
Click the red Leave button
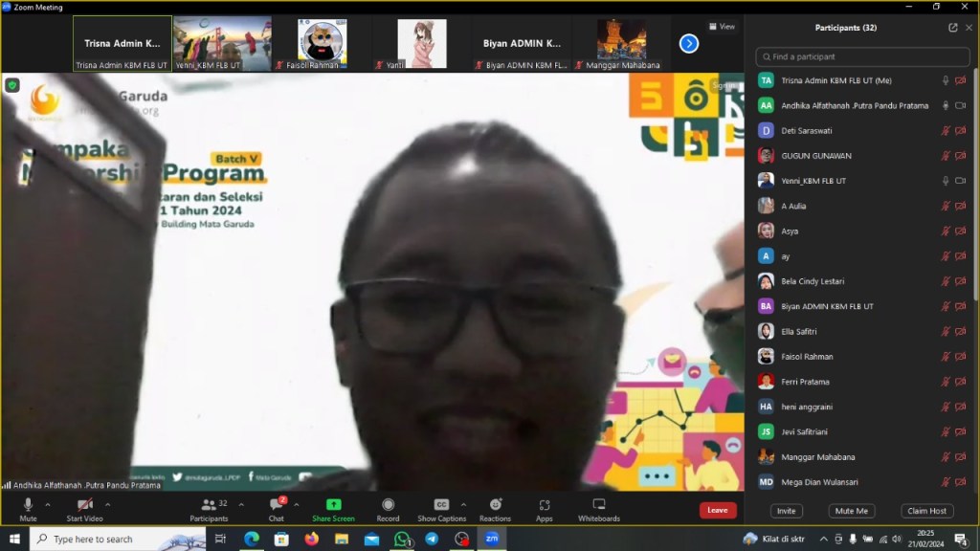tap(717, 510)
